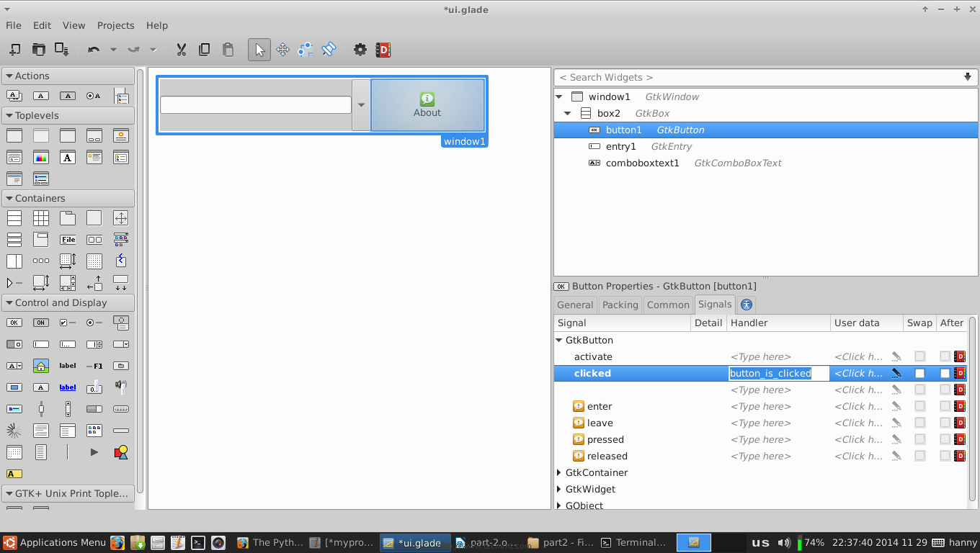Open Devhelp documentation icon in toolbar
980x553 pixels.
tap(383, 50)
